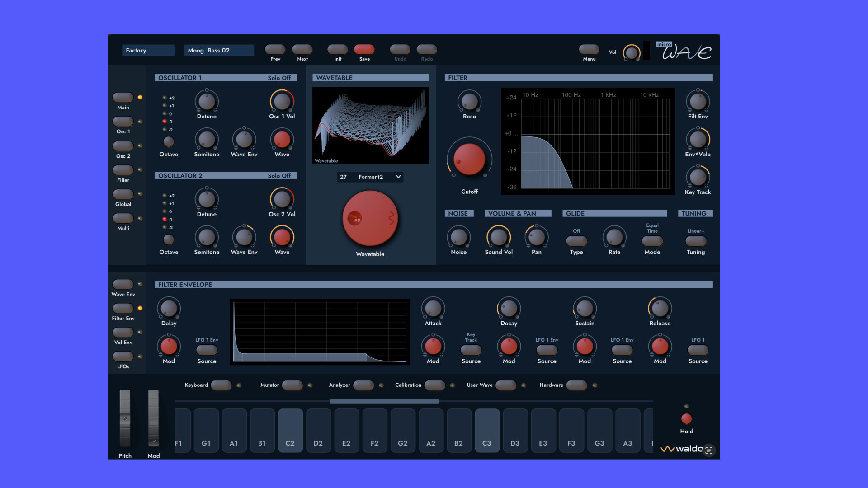Click the Glide Rate knob
The width and height of the screenshot is (868, 488).
[614, 237]
